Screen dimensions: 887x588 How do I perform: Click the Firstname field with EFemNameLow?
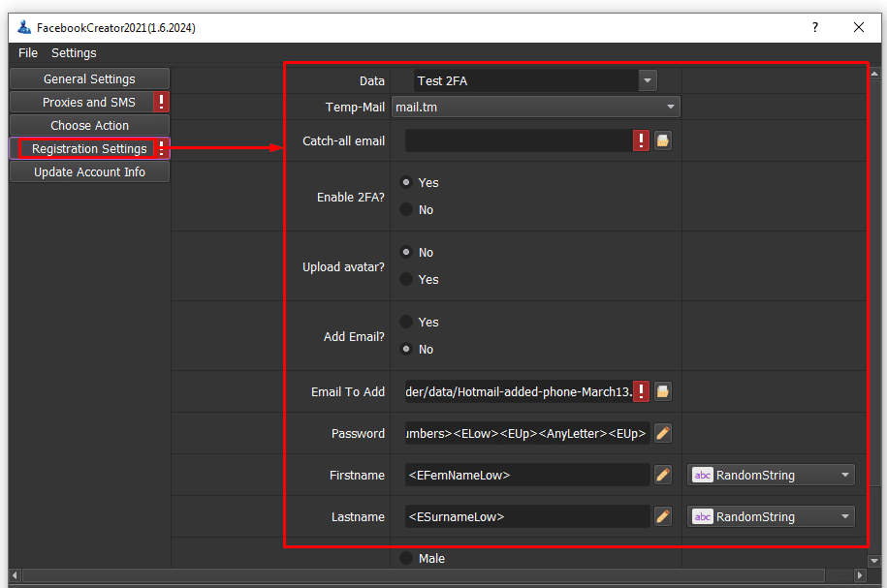pos(527,475)
